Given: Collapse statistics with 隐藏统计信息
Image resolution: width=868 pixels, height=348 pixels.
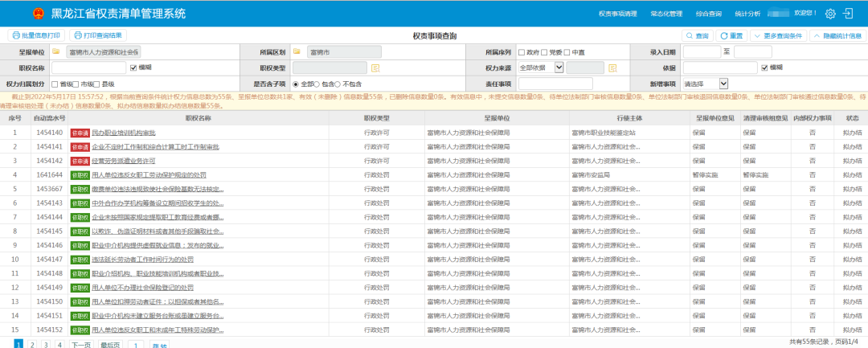Looking at the screenshot, I should tap(837, 36).
